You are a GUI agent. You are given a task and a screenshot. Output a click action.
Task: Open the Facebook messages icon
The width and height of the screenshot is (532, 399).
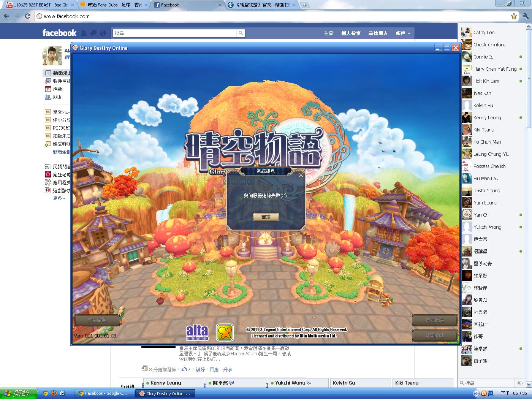click(x=93, y=33)
